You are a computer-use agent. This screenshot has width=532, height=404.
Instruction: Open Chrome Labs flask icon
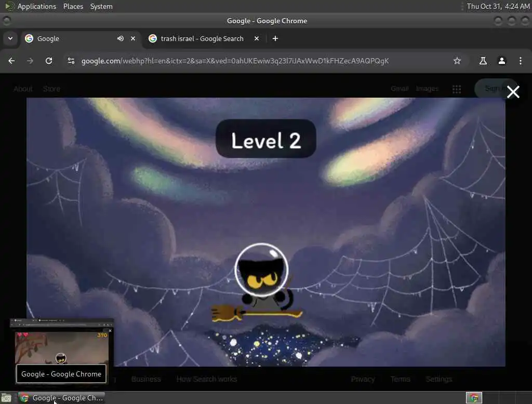(x=483, y=61)
